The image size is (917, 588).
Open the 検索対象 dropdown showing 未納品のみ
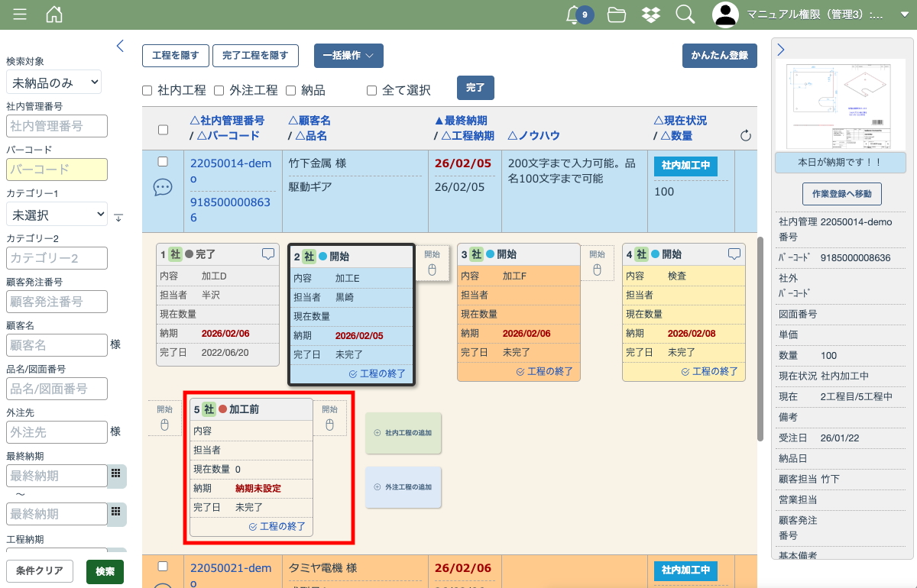point(53,82)
